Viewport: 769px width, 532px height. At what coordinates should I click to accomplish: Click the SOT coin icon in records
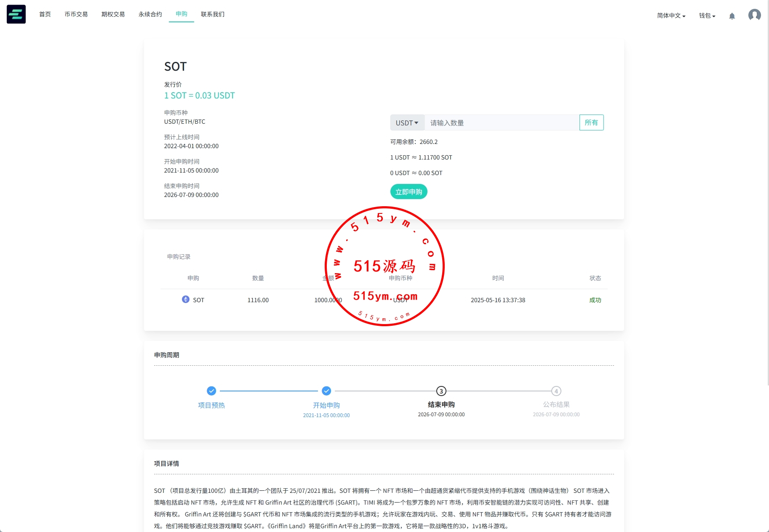point(186,299)
